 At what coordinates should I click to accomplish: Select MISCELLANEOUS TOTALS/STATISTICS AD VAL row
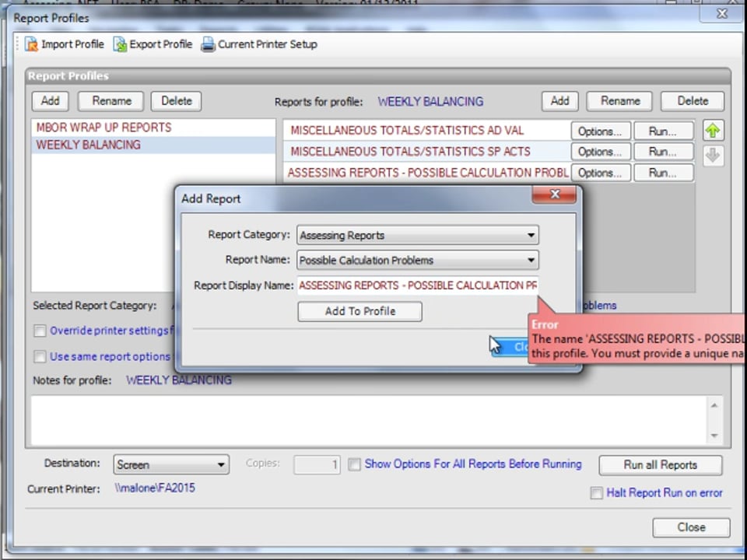pyautogui.click(x=427, y=131)
